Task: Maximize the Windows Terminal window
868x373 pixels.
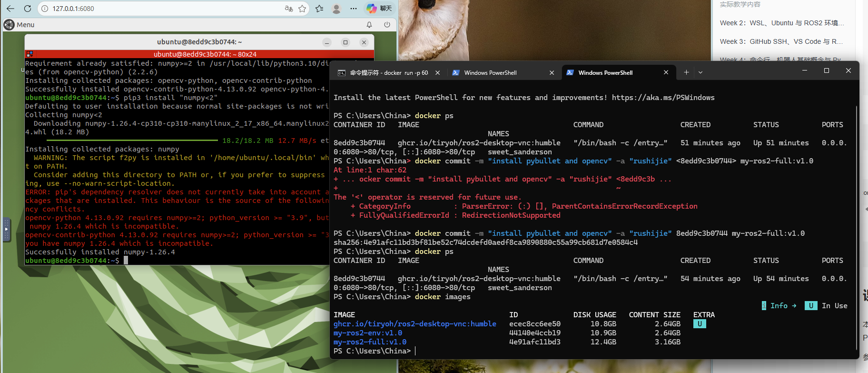Action: point(827,71)
